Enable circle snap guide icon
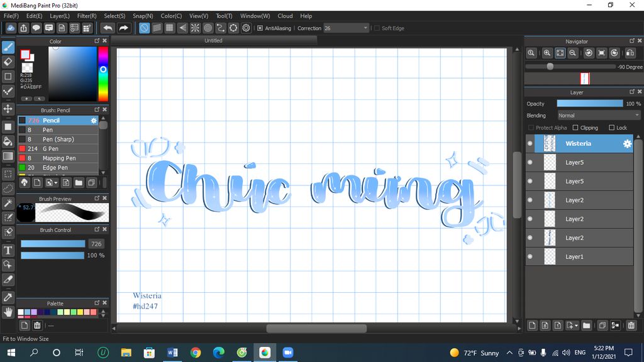 [x=208, y=28]
